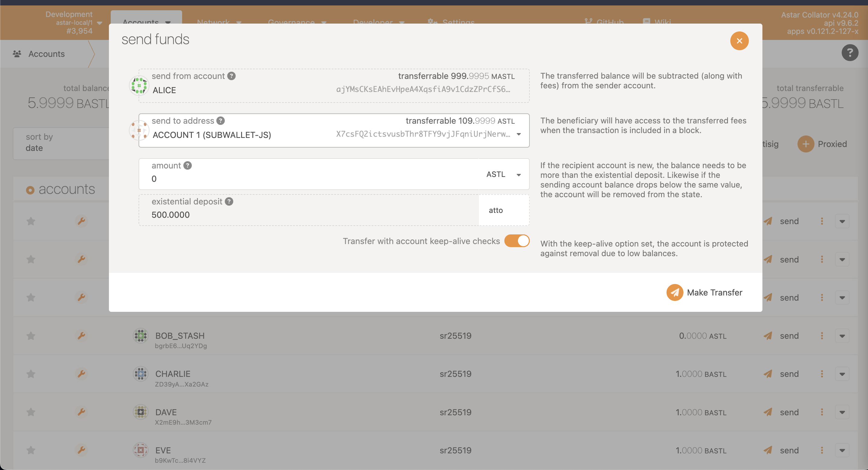
Task: Click the add Proxied button
Action: click(822, 144)
